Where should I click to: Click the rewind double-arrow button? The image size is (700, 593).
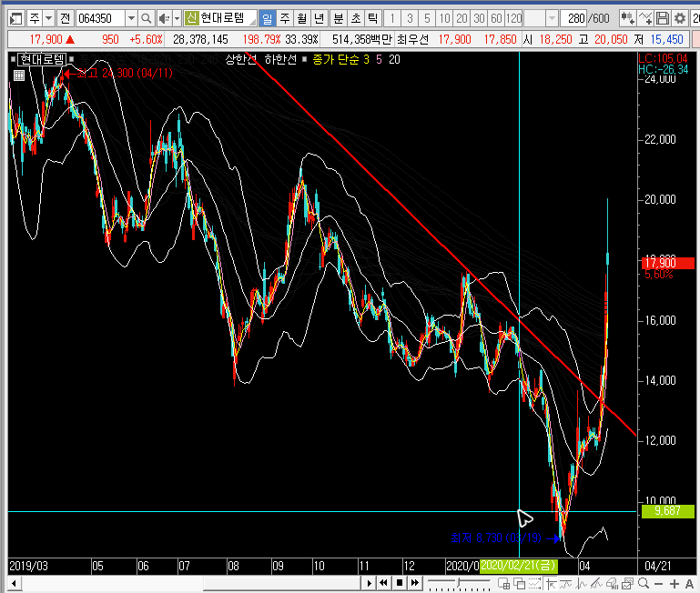point(383,583)
